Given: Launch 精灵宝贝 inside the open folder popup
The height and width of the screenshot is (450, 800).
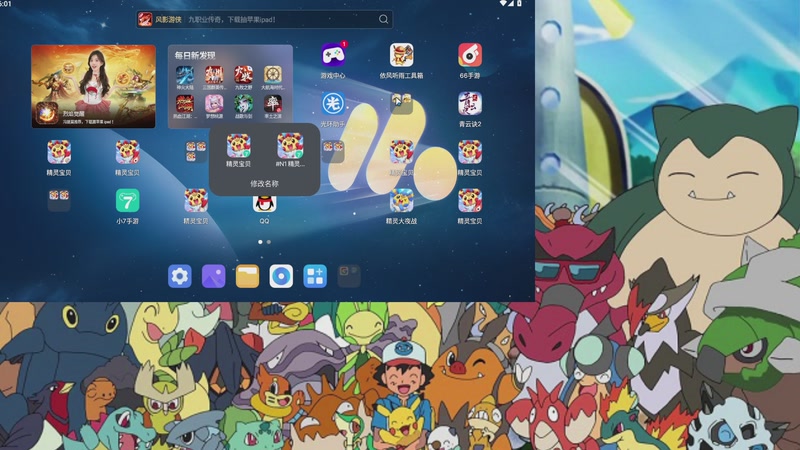Looking at the screenshot, I should point(238,145).
